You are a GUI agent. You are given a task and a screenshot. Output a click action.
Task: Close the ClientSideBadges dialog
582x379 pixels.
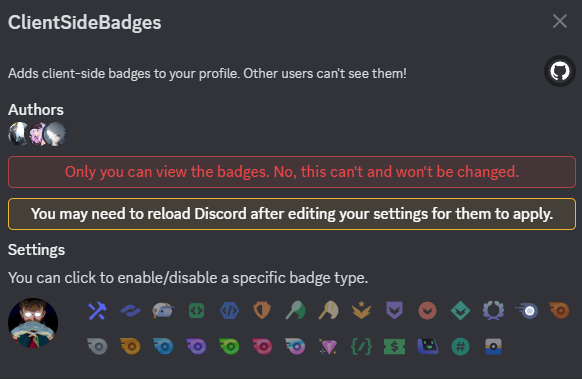560,21
